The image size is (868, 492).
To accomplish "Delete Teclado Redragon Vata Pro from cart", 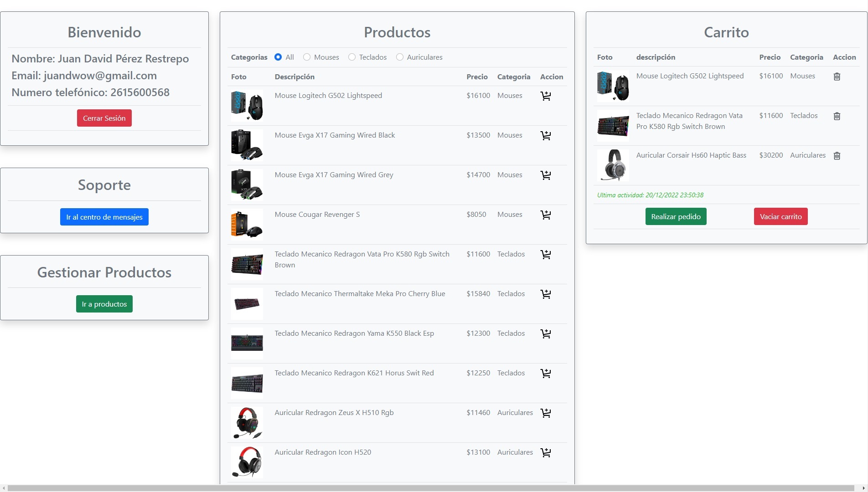I will pyautogui.click(x=837, y=116).
